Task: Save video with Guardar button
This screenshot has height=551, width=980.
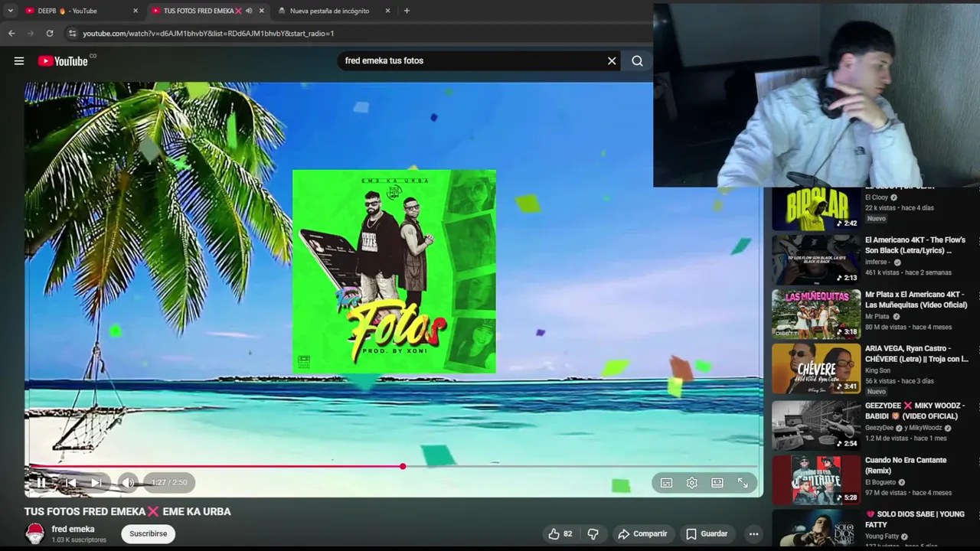Action: click(707, 534)
